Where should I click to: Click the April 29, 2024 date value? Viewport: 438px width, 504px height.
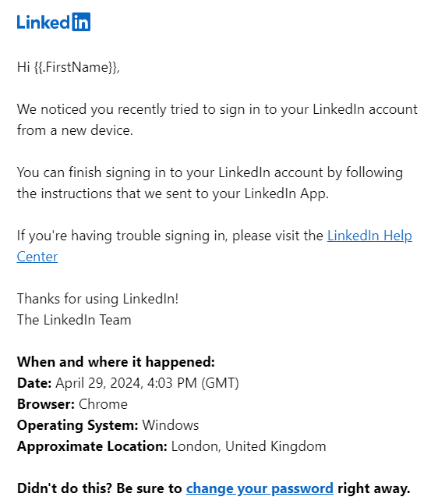point(147,383)
